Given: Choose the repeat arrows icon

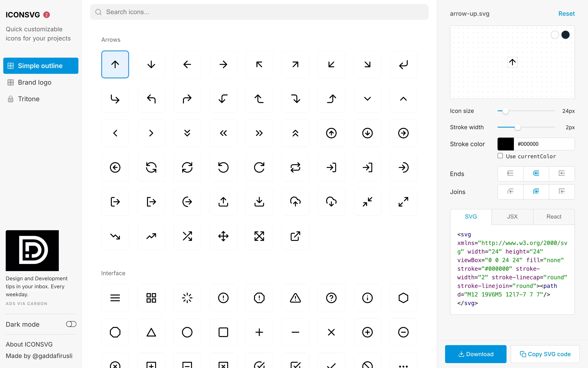Looking at the screenshot, I should [x=295, y=167].
